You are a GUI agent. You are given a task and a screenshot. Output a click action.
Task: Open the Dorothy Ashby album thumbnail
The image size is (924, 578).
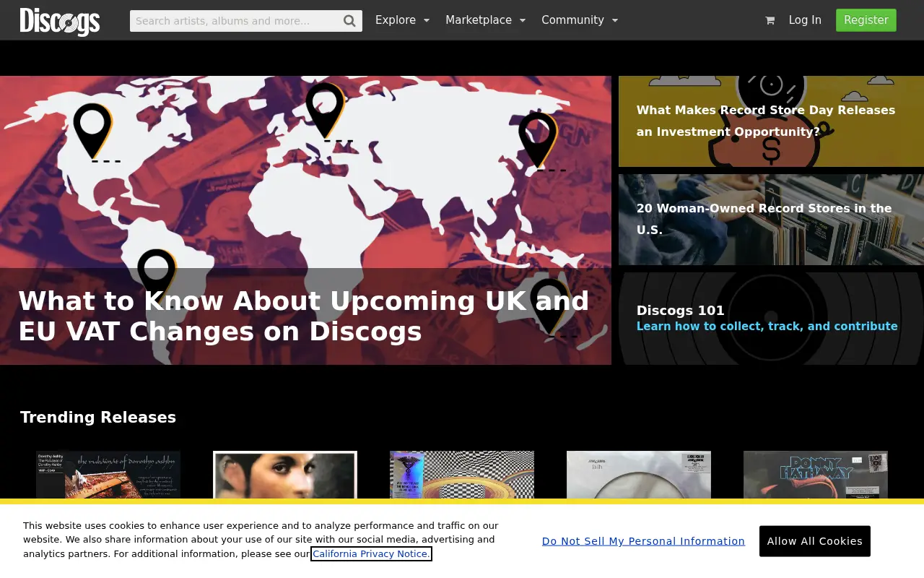[108, 475]
